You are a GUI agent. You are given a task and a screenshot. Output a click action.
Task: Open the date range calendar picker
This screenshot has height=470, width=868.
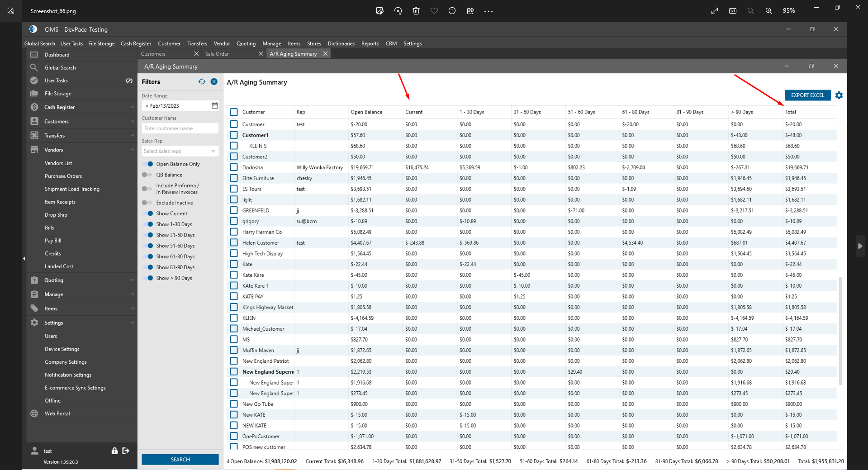coord(214,106)
